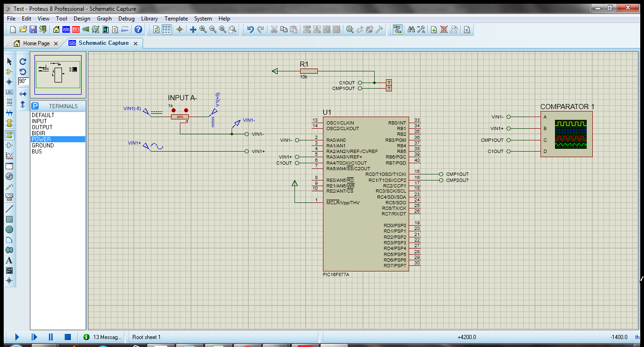Select GROUND in the Terminals list
Screen dimensions: 644x347
(x=43, y=145)
